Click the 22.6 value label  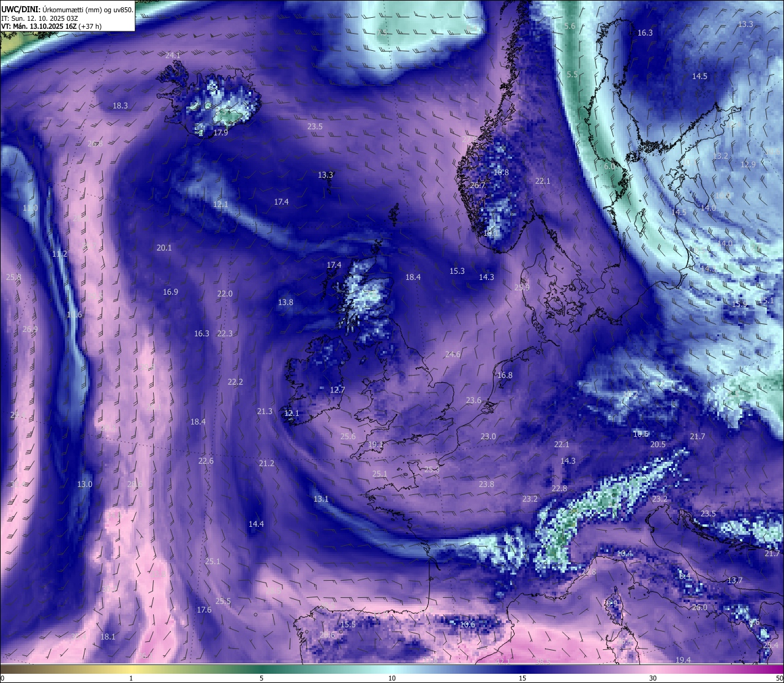[x=206, y=461]
